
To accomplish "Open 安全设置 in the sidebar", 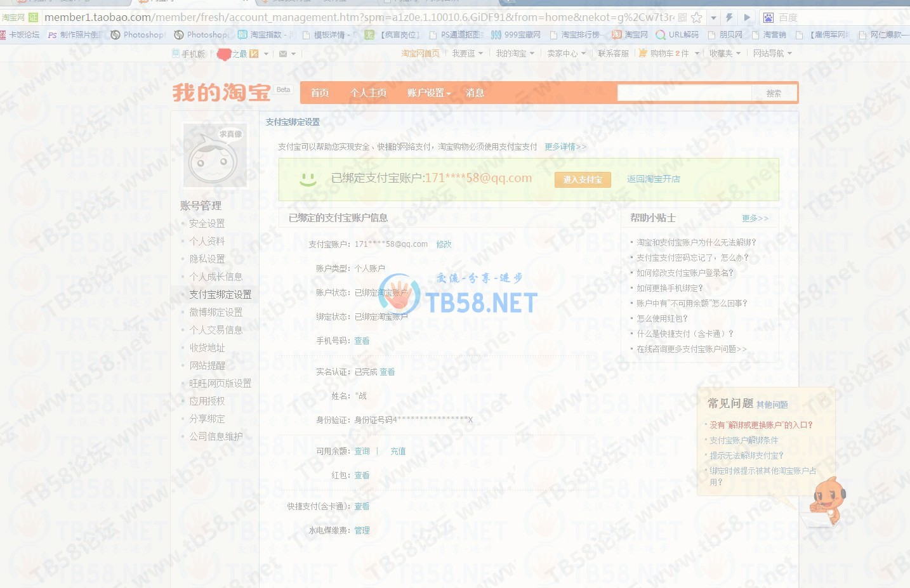I will (x=207, y=223).
